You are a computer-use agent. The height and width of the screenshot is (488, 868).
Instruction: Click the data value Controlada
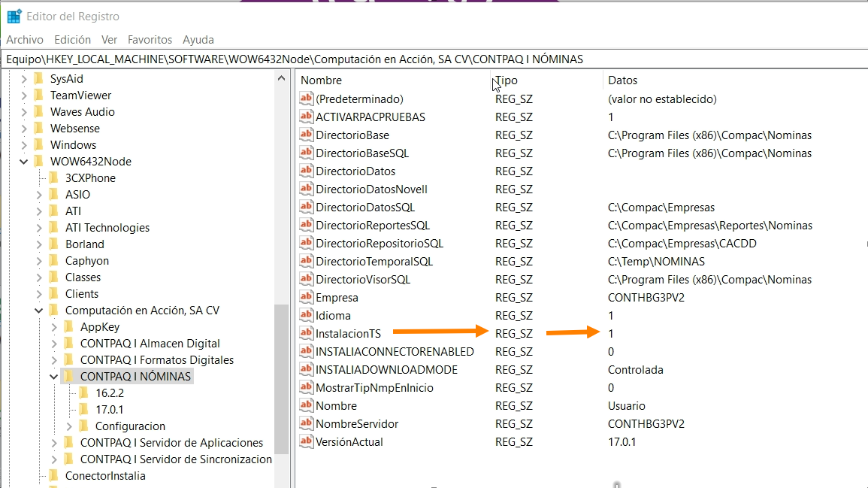(636, 370)
